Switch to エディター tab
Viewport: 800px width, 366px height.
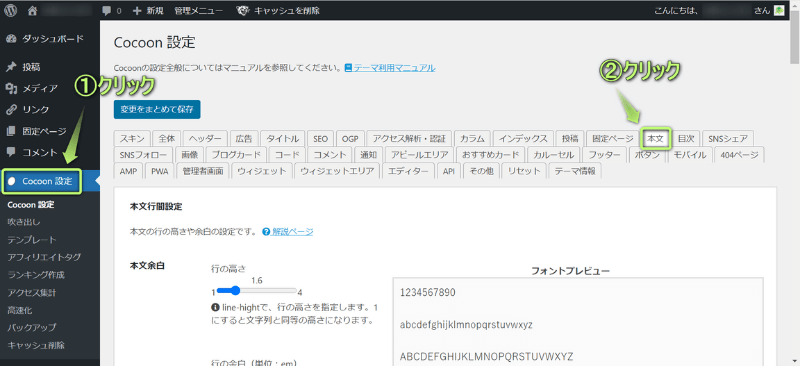(x=408, y=172)
